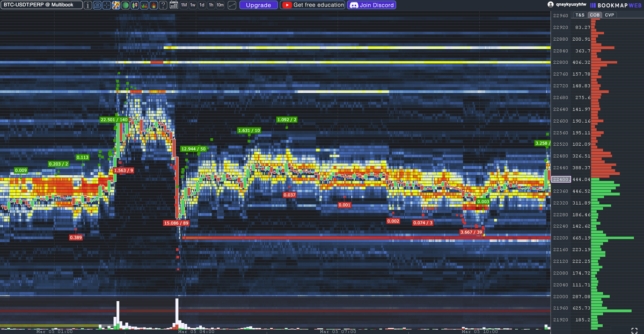The image size is (644, 334).
Task: Click the 665.19 order book size value
Action: tap(582, 238)
